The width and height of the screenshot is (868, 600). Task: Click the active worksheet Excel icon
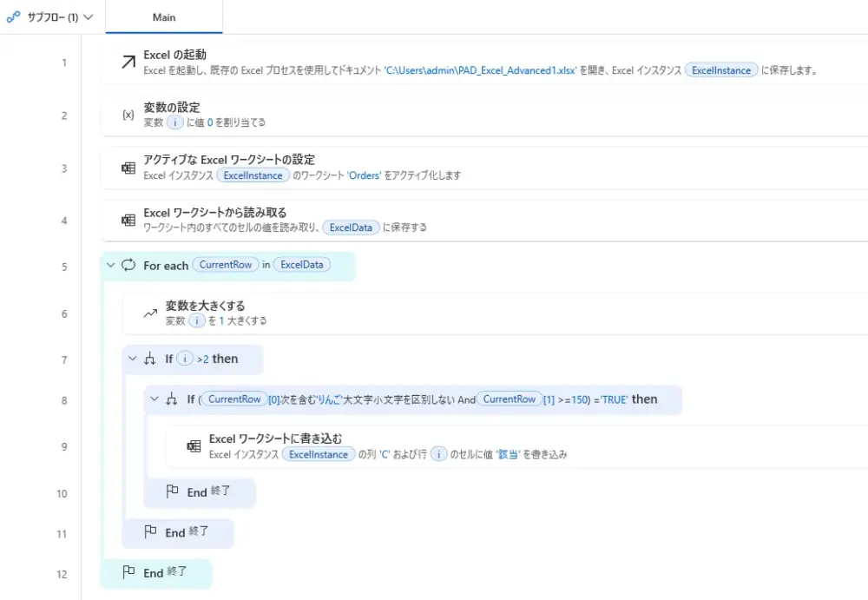click(128, 168)
